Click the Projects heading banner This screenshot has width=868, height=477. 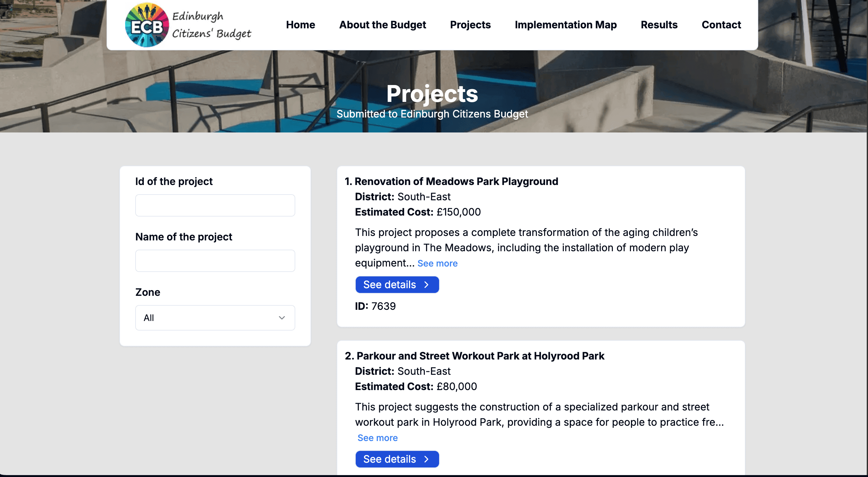pos(432,94)
